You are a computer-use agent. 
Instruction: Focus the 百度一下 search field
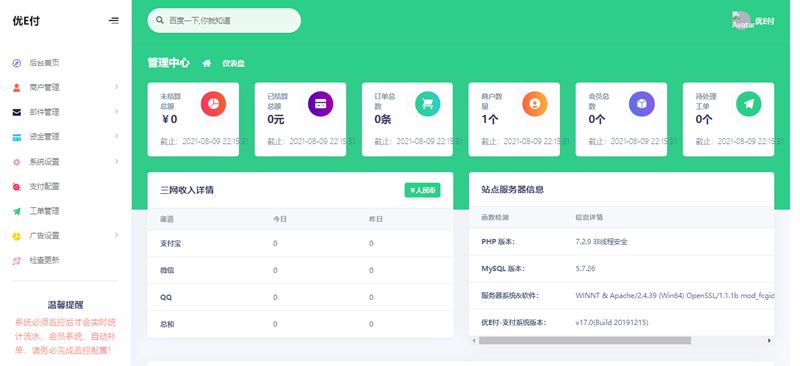coord(224,20)
